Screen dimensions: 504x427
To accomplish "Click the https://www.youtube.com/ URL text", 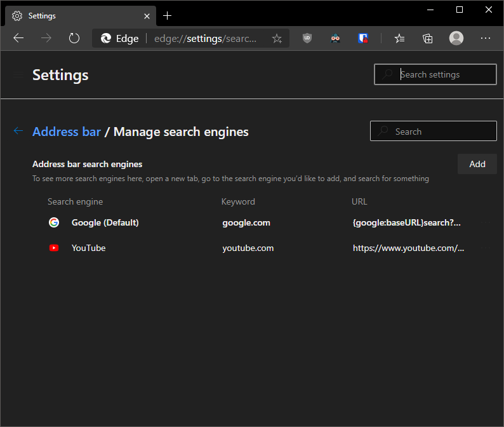I will [x=408, y=248].
